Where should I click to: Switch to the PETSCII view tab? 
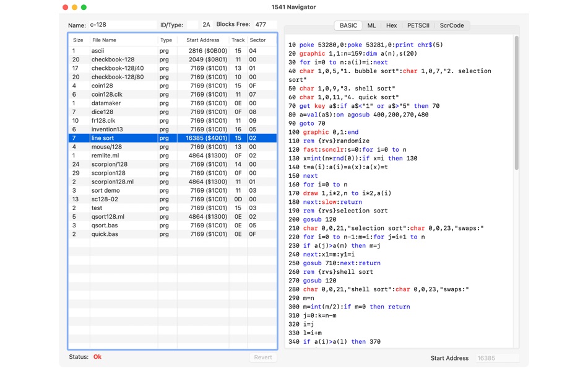418,25
